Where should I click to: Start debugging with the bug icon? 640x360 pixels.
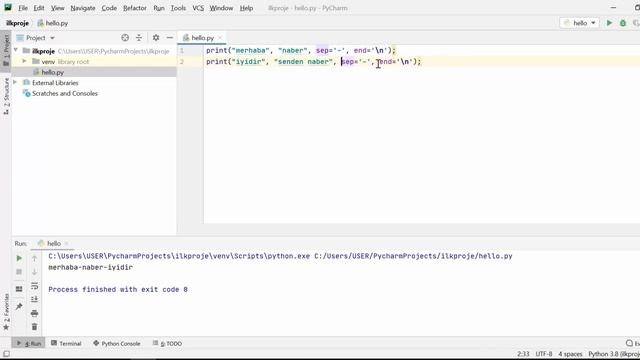point(623,23)
